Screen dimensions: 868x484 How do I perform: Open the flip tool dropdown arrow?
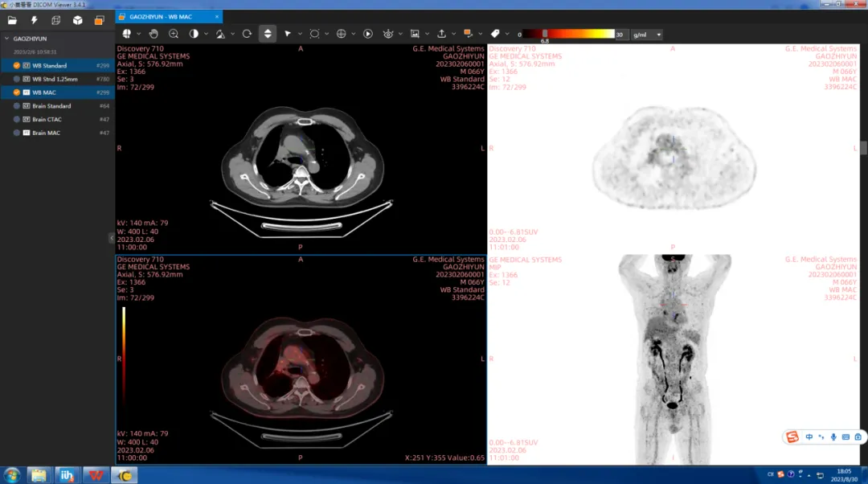click(232, 35)
